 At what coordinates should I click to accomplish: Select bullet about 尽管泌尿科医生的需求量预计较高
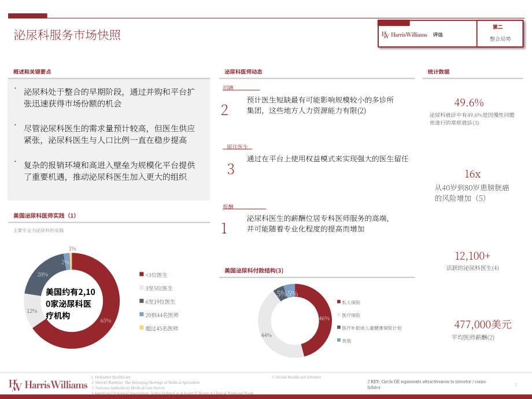click(x=109, y=134)
